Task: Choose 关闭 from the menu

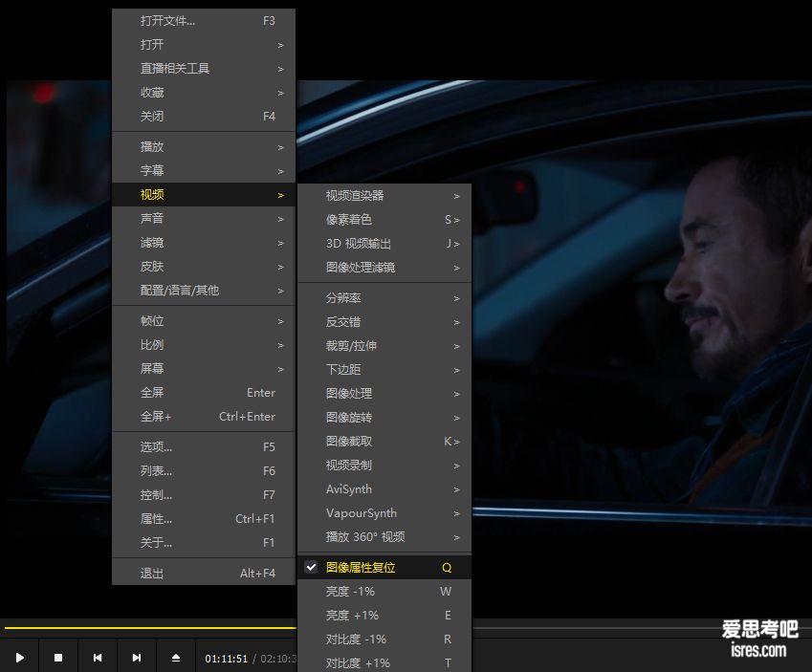Action: coord(204,116)
